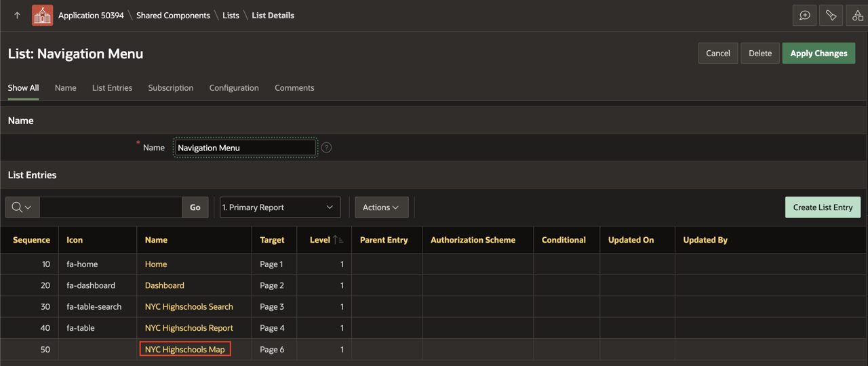Screen dimensions: 868x366
Task: Switch to the Subscription tab
Action: (170, 88)
